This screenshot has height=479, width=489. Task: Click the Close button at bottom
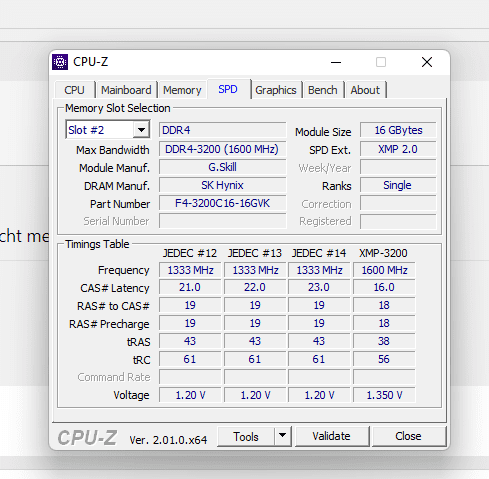coord(408,436)
